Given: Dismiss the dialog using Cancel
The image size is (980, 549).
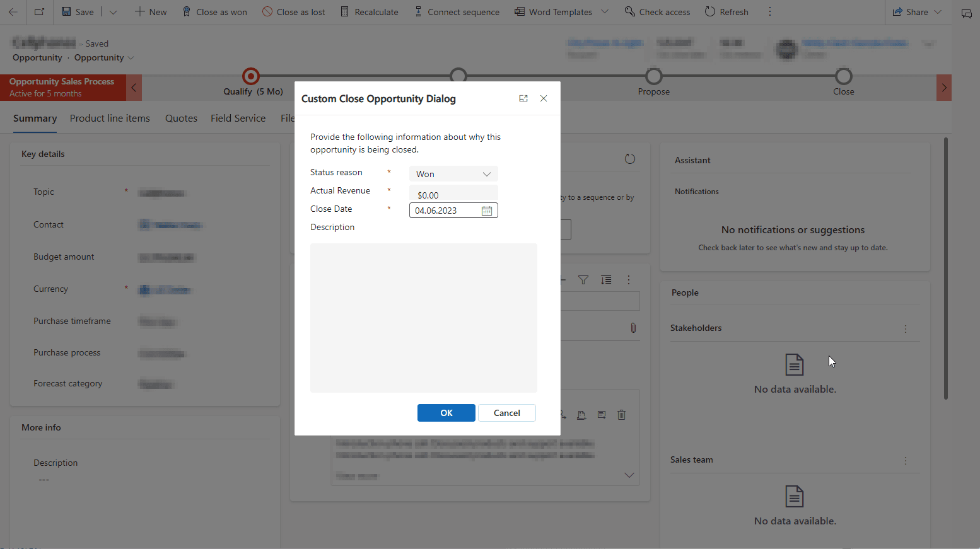Looking at the screenshot, I should point(506,413).
